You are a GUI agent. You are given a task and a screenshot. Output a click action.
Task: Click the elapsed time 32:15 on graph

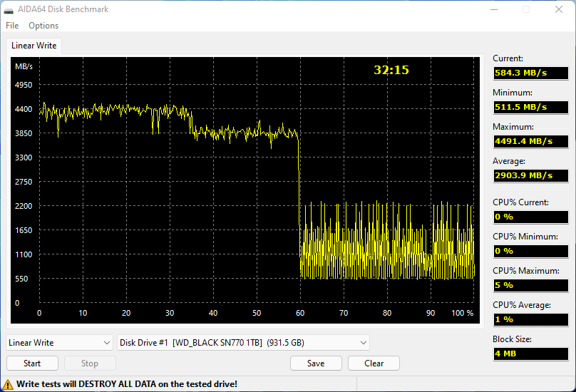coord(391,70)
